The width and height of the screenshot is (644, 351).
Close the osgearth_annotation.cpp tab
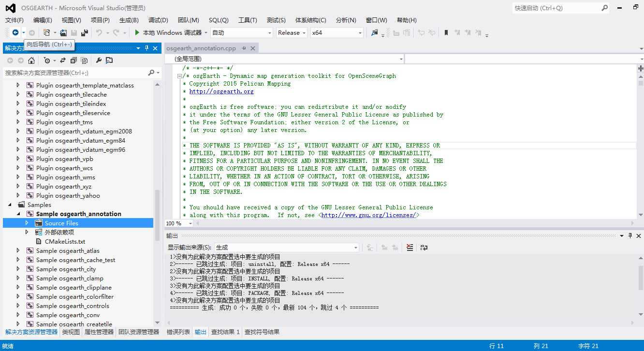tap(252, 48)
